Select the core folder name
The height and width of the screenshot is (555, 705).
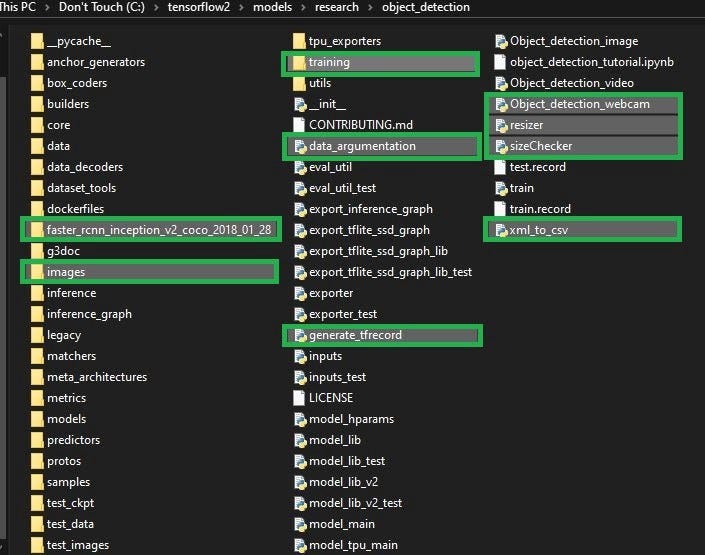coord(58,125)
